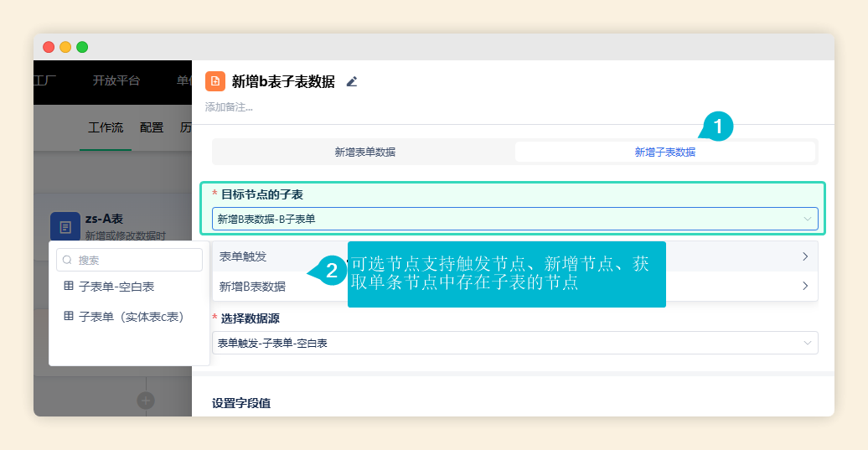Image resolution: width=868 pixels, height=450 pixels.
Task: Click the search magnifier icon in the popup
Action: tap(68, 260)
